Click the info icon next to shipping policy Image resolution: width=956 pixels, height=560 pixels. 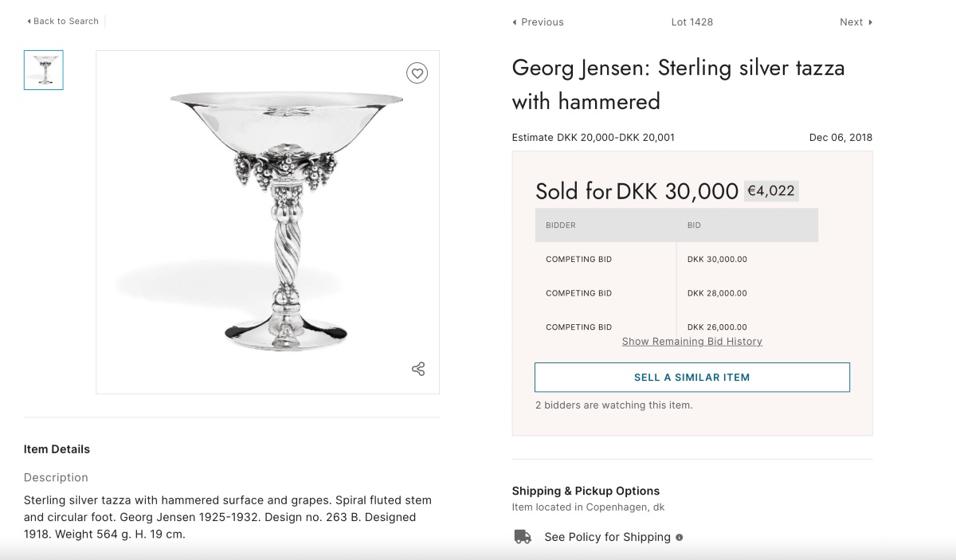pos(678,537)
